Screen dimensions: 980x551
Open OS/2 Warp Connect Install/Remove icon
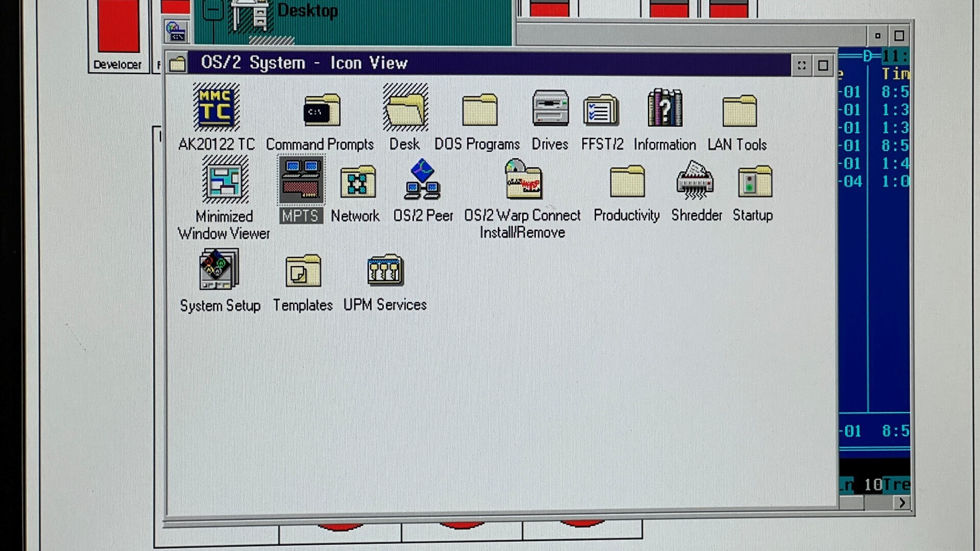[523, 179]
